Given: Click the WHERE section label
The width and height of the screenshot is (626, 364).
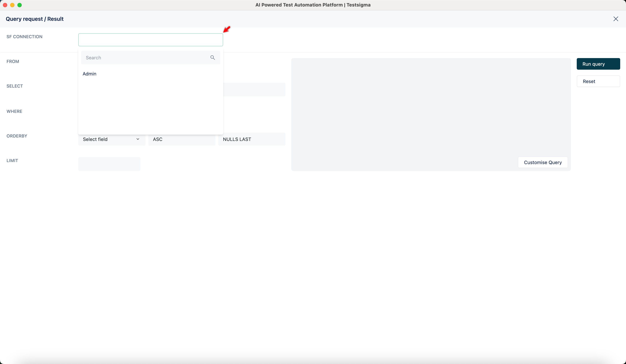Looking at the screenshot, I should tap(14, 111).
